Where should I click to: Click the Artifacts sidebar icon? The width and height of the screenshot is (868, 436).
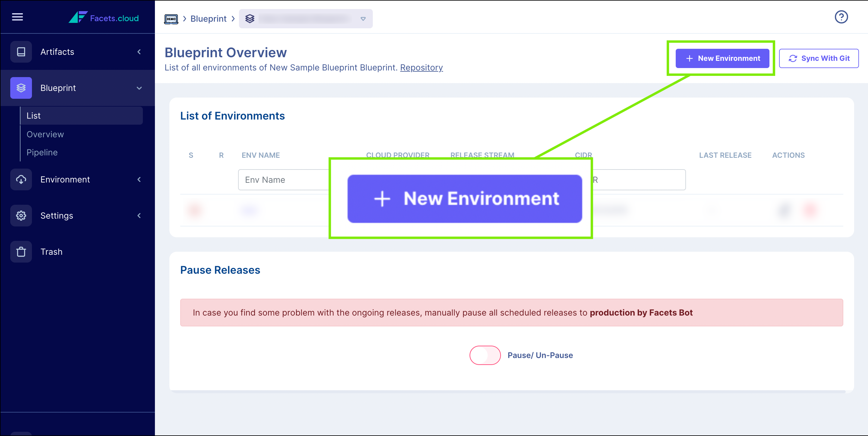(21, 52)
